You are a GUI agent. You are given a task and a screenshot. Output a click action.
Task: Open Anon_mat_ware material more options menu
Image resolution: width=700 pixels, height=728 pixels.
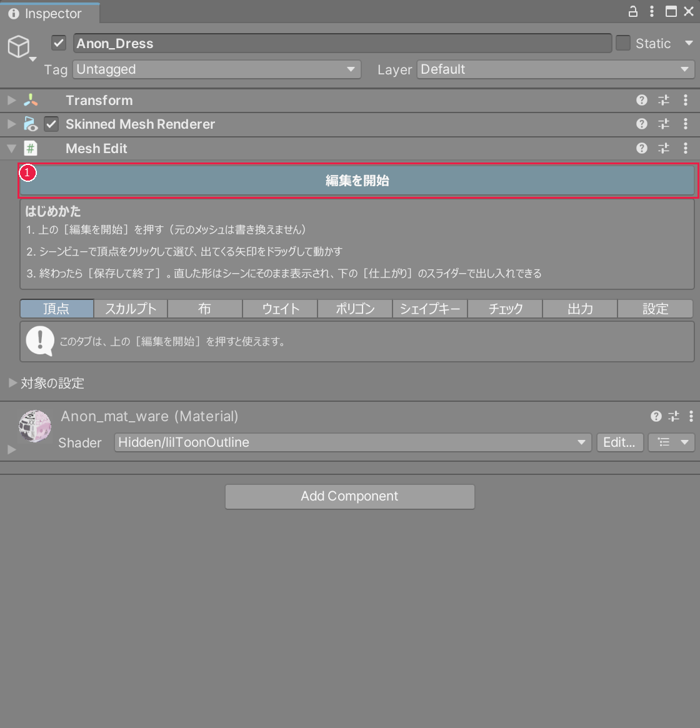point(691,416)
